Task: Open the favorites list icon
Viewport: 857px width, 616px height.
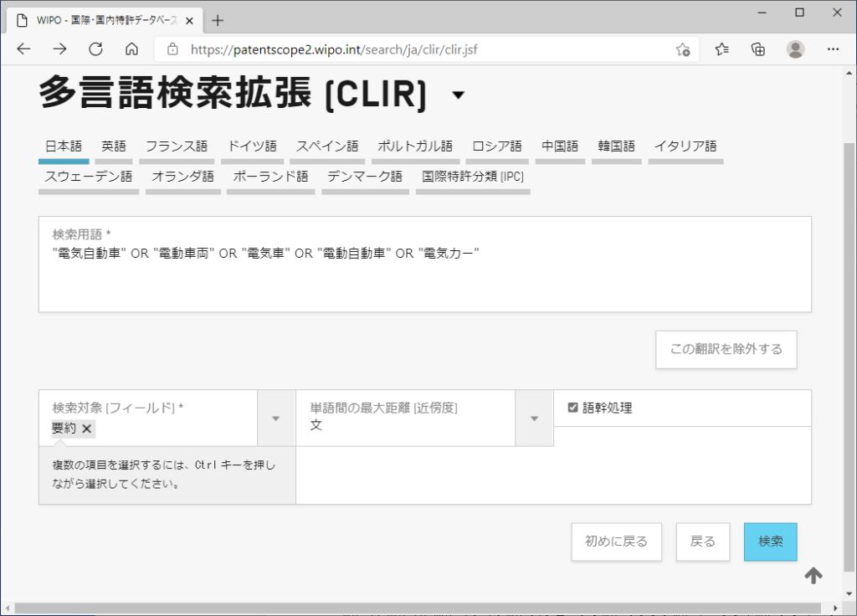Action: tap(722, 49)
